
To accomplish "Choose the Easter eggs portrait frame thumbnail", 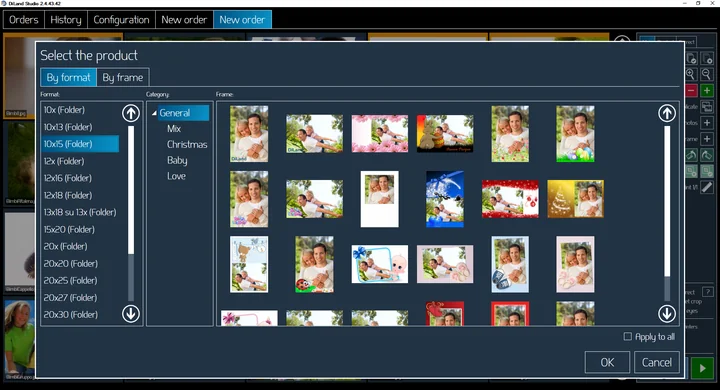I will click(575, 134).
